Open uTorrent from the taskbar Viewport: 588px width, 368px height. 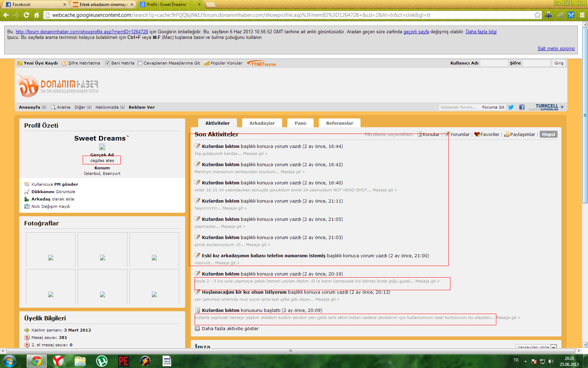pos(101,361)
